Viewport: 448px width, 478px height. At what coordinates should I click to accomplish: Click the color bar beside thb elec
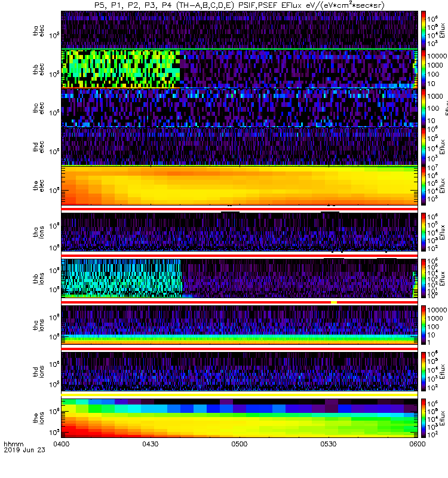tap(424, 69)
